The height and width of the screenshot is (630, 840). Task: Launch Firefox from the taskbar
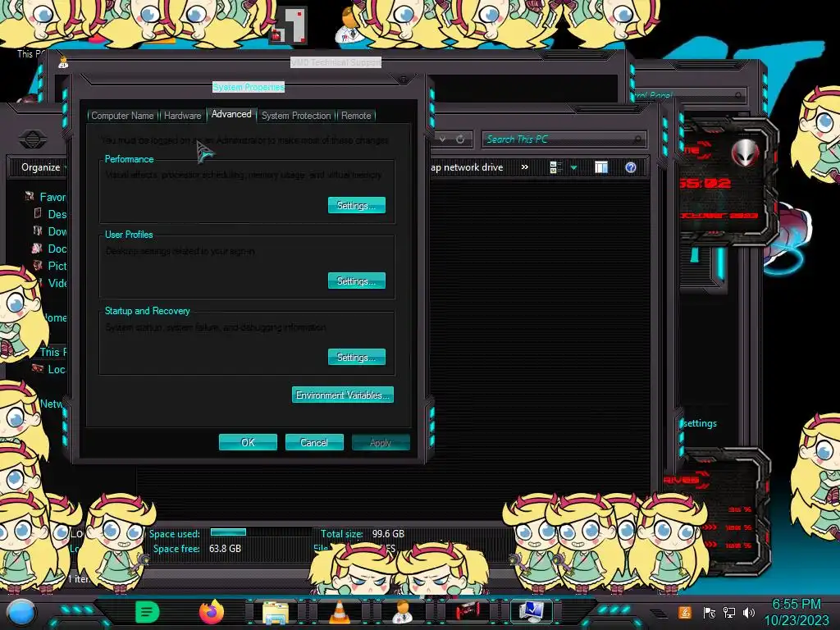[x=211, y=612]
